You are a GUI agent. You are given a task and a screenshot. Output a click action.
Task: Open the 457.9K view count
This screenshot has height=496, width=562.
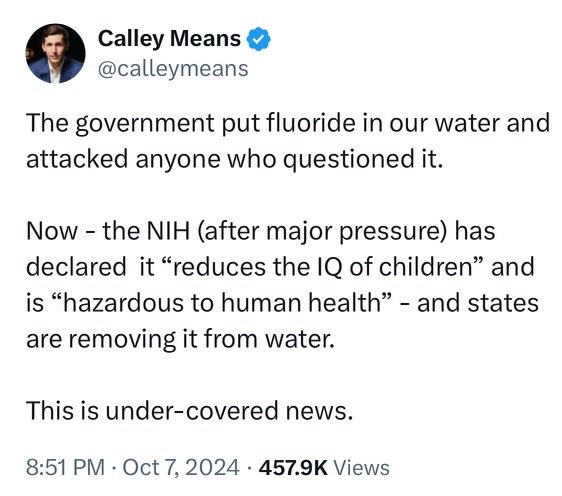tap(293, 468)
